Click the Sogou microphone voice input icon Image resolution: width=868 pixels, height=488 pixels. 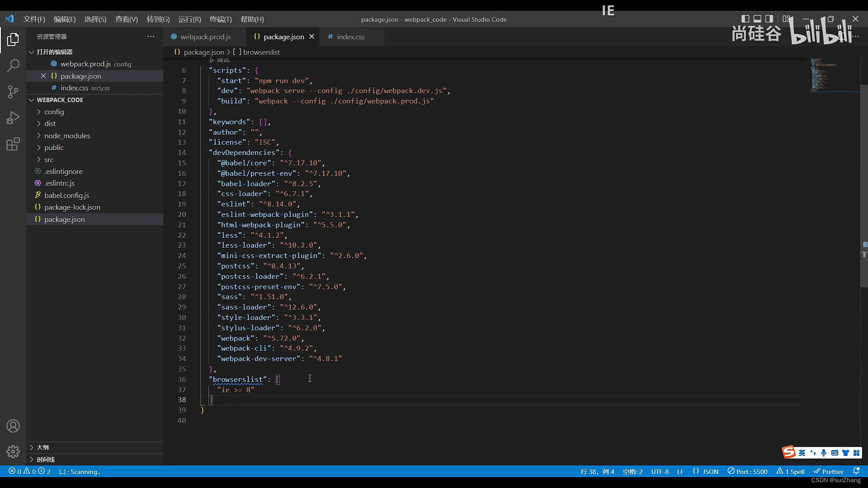coord(824,453)
